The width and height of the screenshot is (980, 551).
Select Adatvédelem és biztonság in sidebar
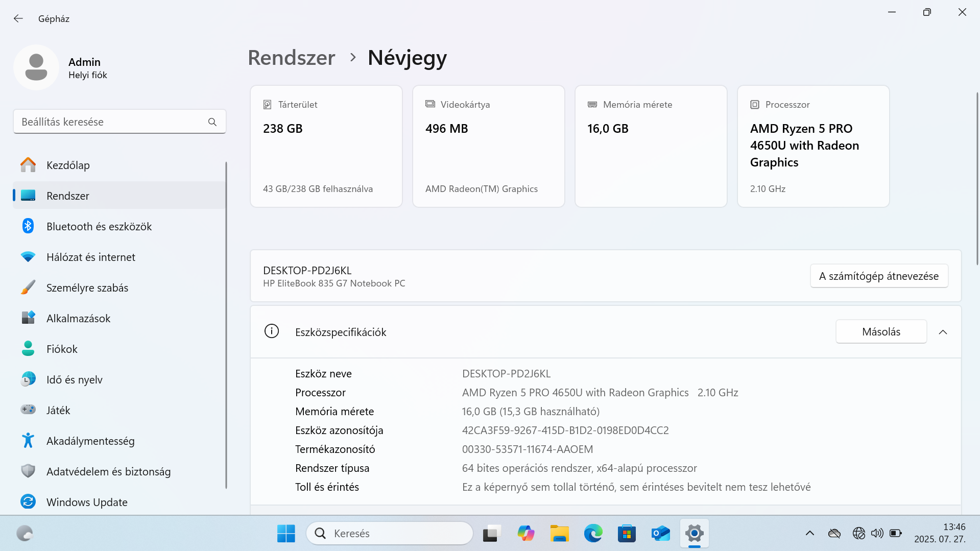119,471
